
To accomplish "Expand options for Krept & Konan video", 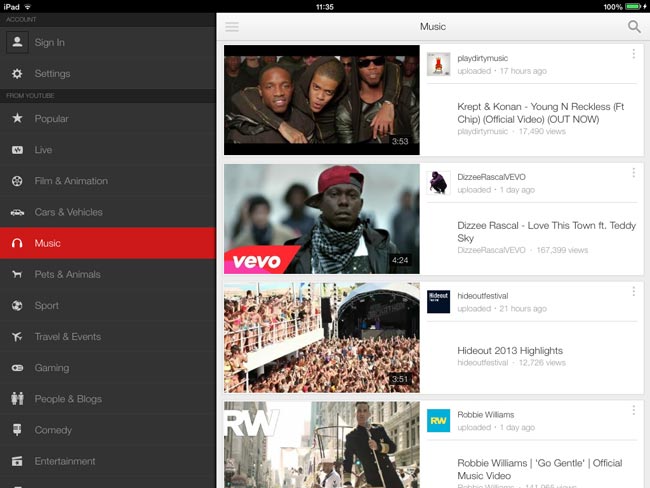I will (x=633, y=54).
